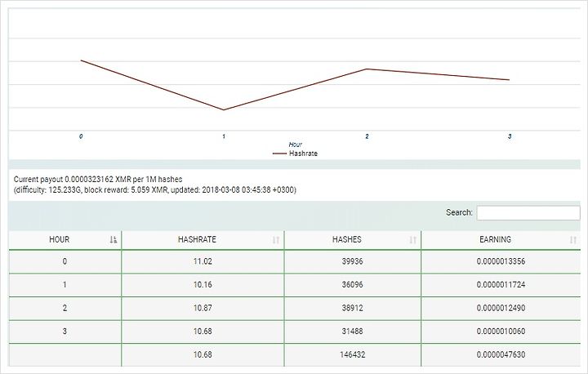
Task: Select hashes value 36096
Action: [352, 285]
